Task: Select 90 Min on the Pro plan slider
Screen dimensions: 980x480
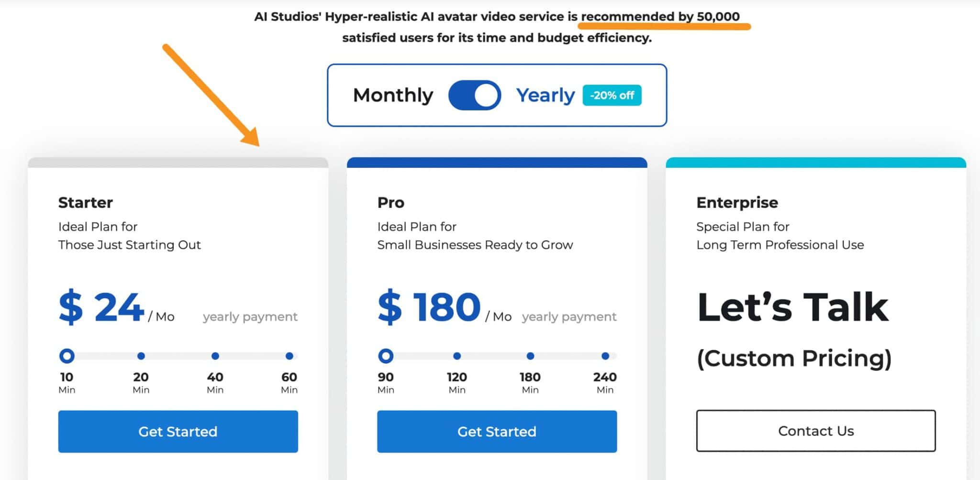Action: click(x=385, y=356)
